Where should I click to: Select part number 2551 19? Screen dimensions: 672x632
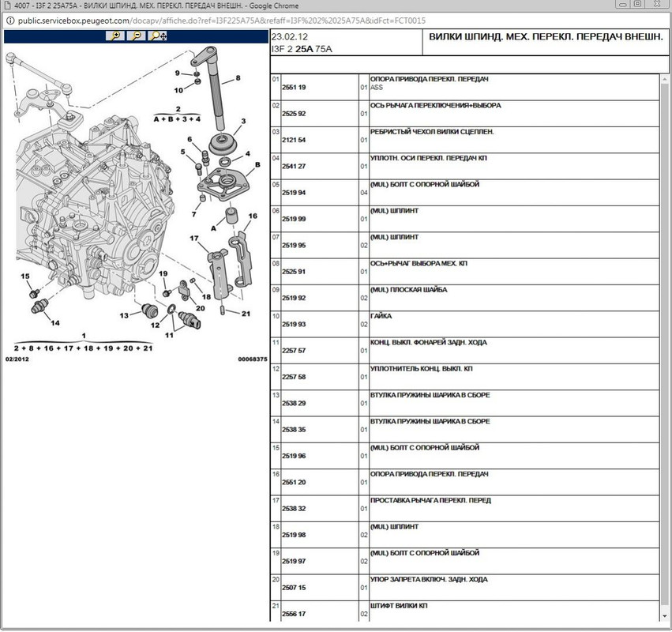294,88
